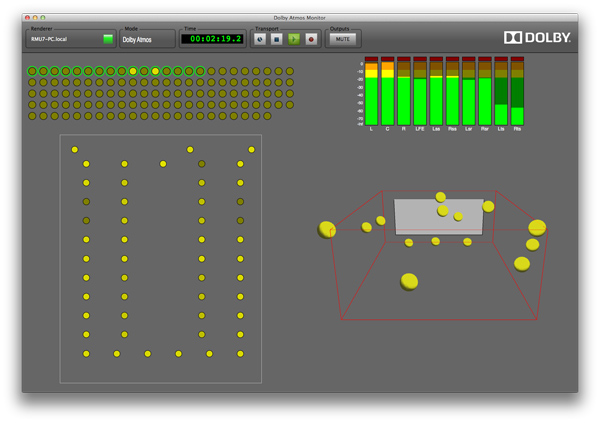Click the record transport button
The width and height of the screenshot is (600, 423).
(x=311, y=39)
